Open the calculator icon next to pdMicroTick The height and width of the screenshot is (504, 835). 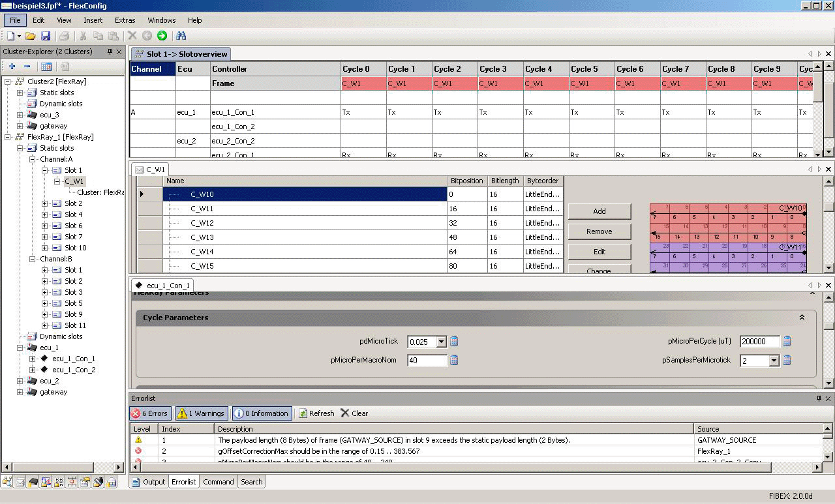coord(455,341)
